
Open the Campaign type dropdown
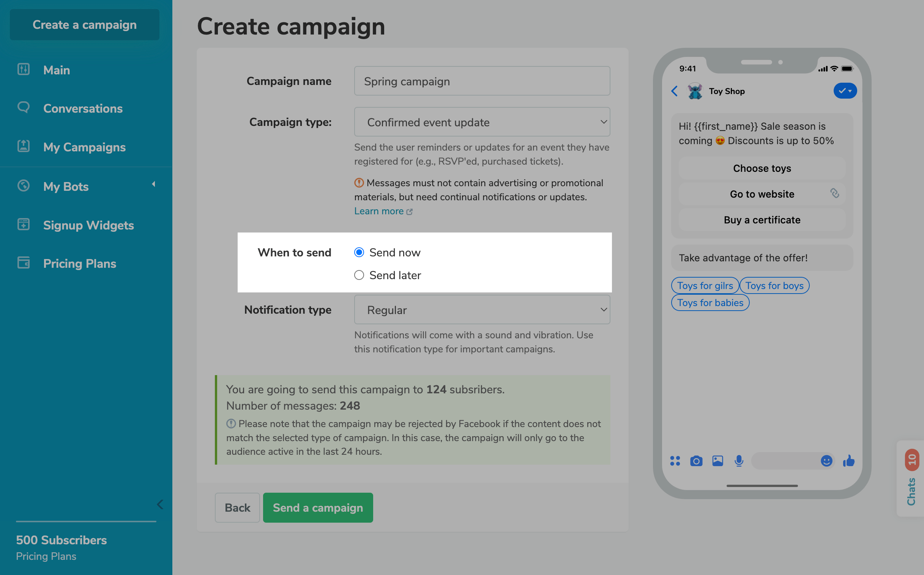482,122
